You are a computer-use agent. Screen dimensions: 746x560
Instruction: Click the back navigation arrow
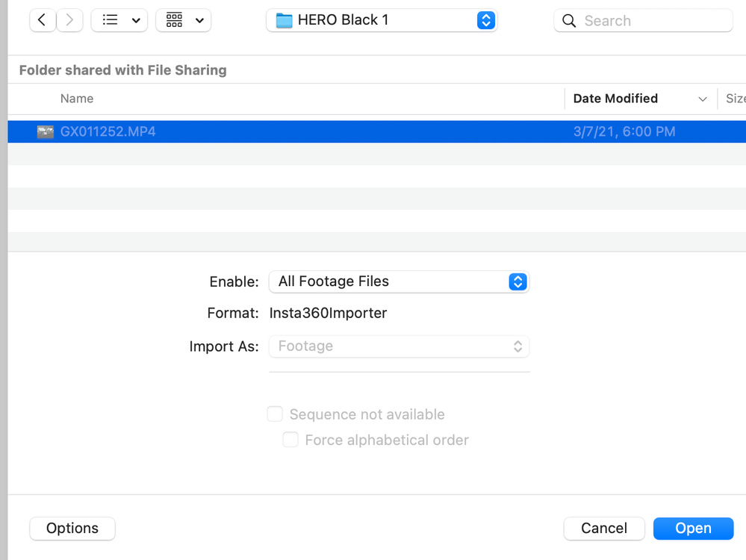pyautogui.click(x=43, y=20)
